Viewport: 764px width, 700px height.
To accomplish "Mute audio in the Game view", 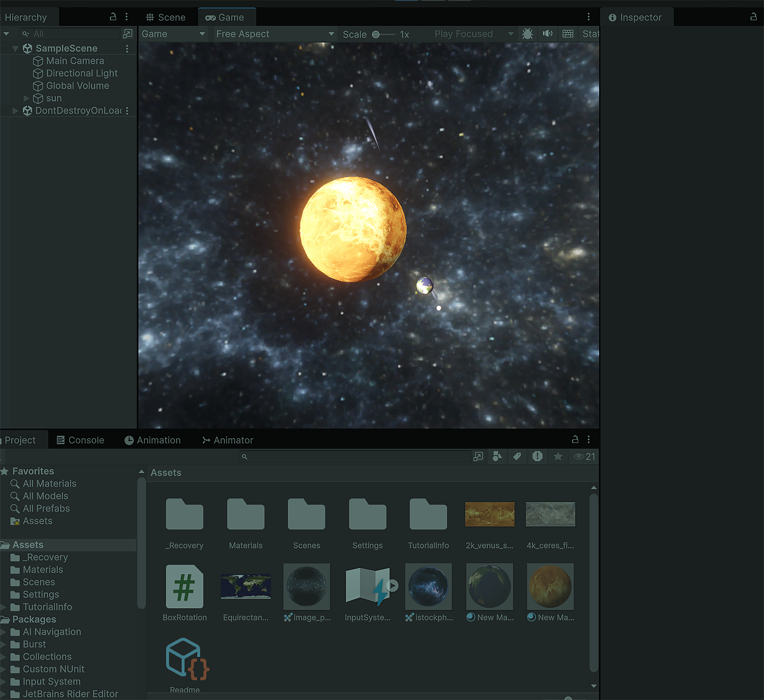I will coord(547,34).
